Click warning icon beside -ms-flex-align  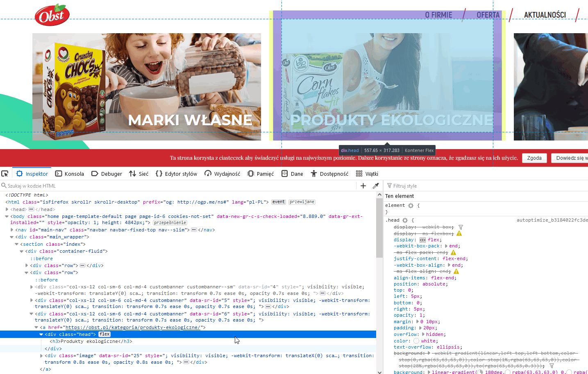[456, 272]
